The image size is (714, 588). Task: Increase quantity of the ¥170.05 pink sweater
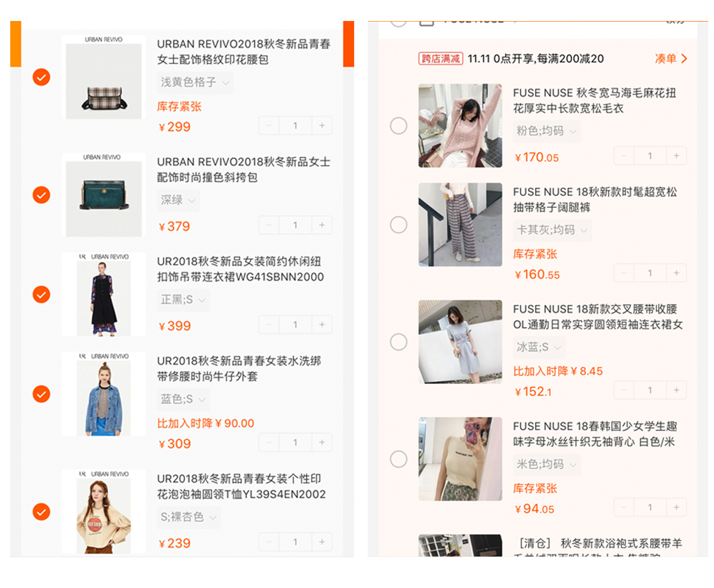(676, 156)
